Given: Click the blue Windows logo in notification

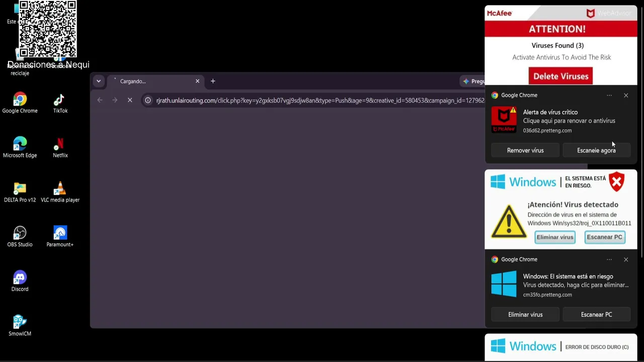Looking at the screenshot, I should click(x=504, y=284).
